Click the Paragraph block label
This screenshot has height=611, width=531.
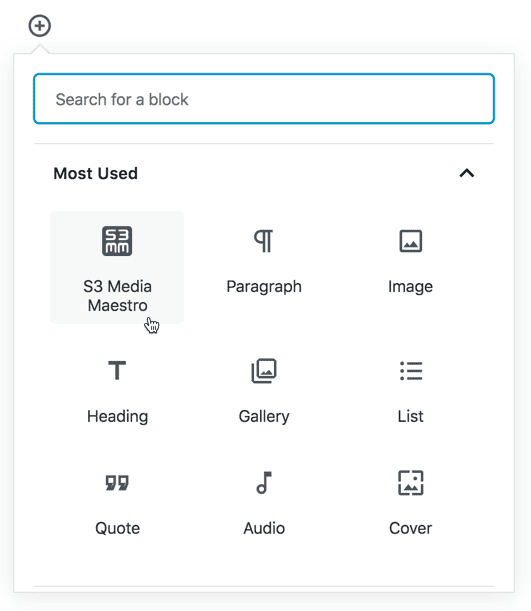[x=264, y=287]
